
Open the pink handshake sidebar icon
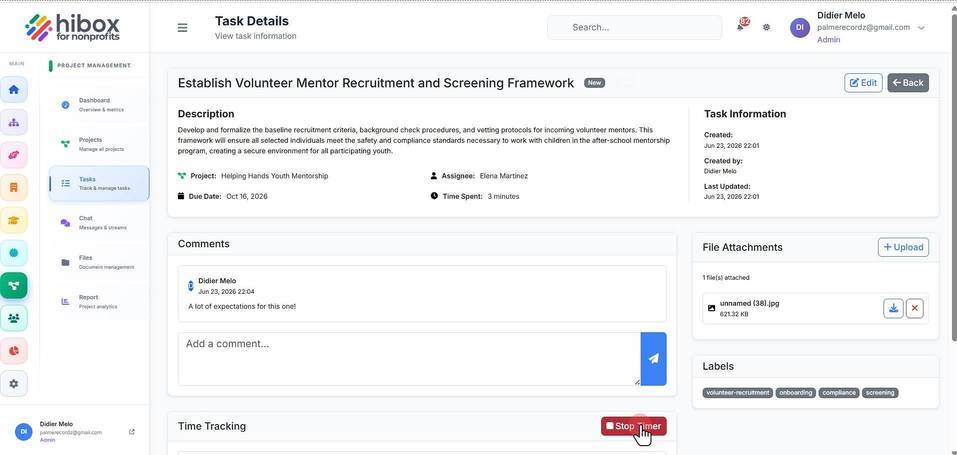coord(13,155)
